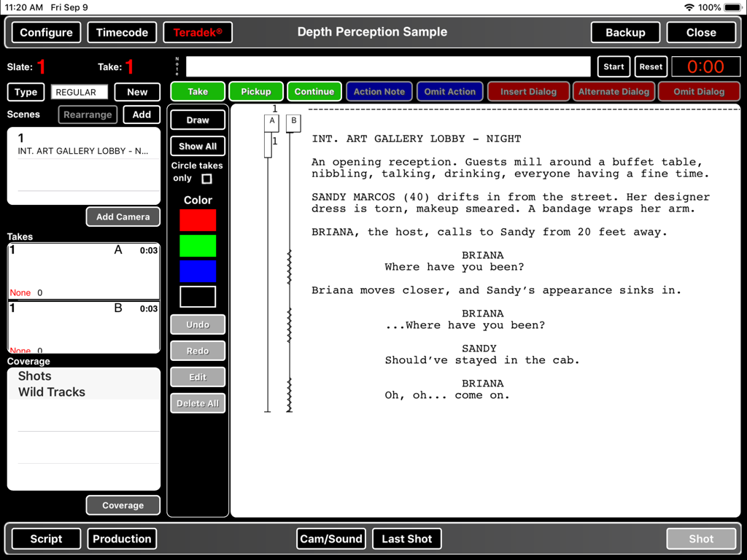Record a Pickup
Screen dimensions: 747x560
[256, 92]
